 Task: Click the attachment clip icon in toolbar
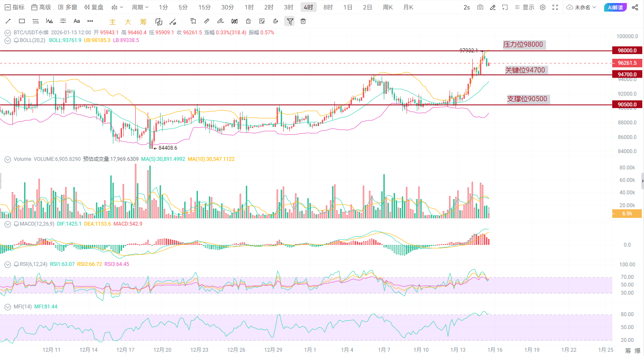276,21
